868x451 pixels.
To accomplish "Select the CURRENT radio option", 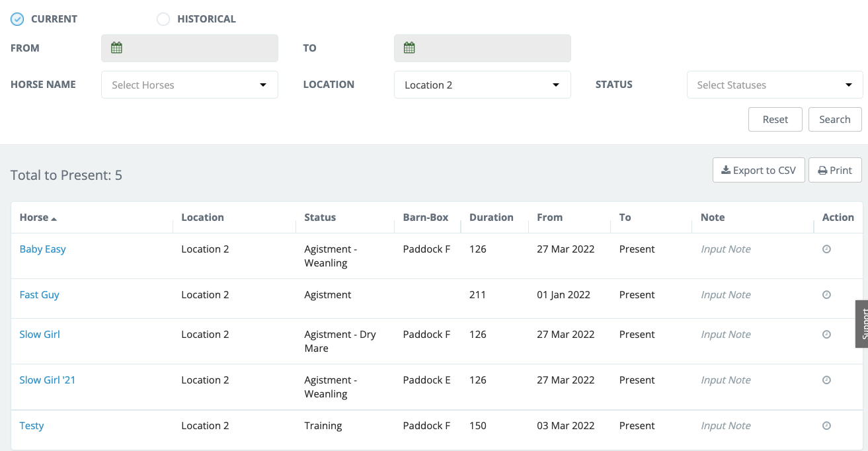I will click(x=18, y=19).
